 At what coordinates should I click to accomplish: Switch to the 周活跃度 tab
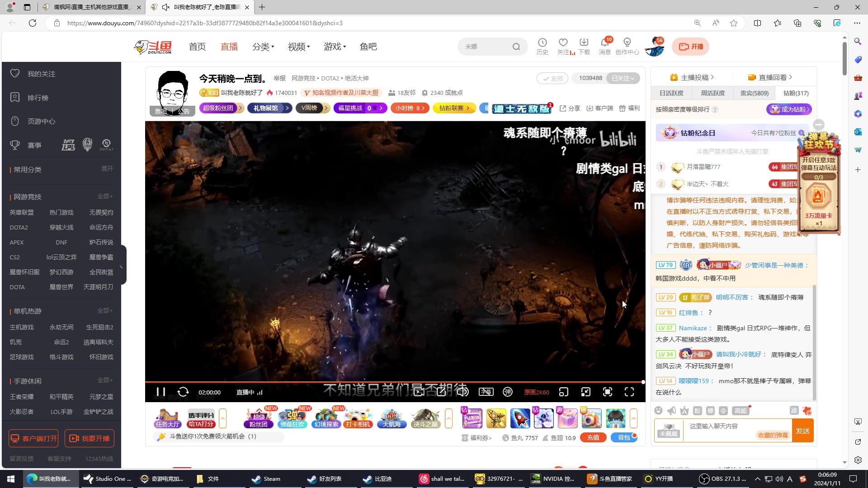coord(713,93)
